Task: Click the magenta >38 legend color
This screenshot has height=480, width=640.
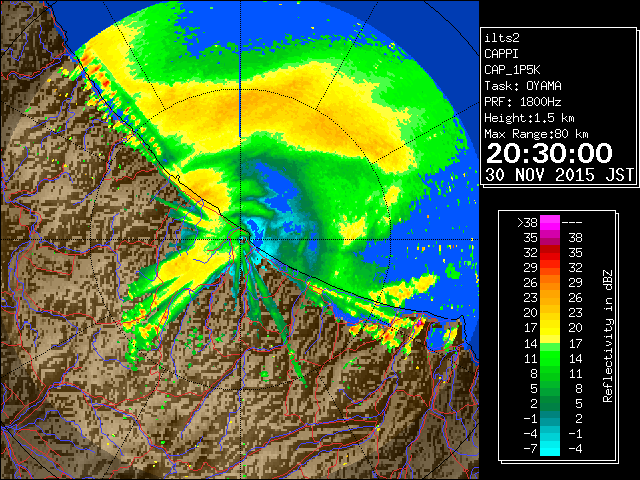Action: (550, 222)
